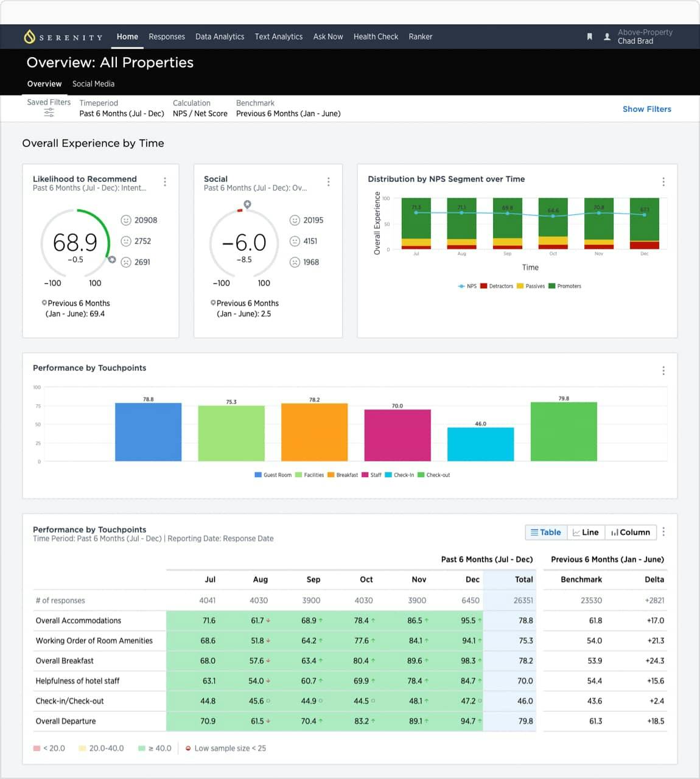Switch to the Social Media tab
The height and width of the screenshot is (779, 700).
tap(93, 84)
